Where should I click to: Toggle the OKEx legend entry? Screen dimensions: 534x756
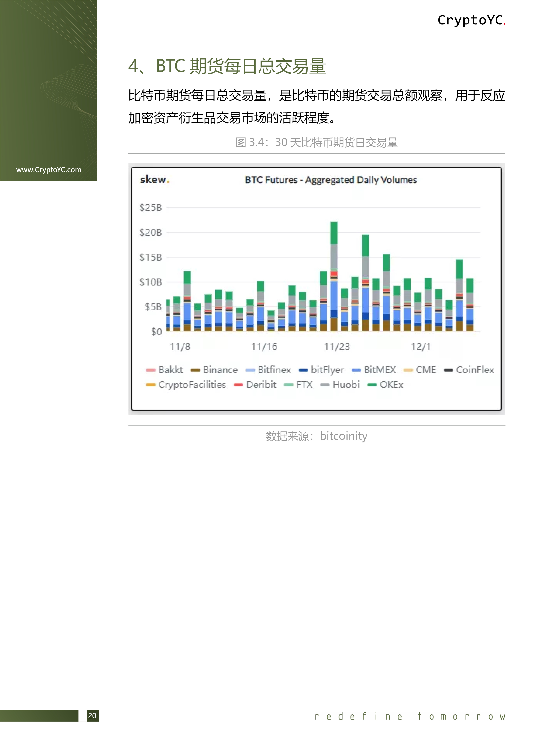coord(385,385)
